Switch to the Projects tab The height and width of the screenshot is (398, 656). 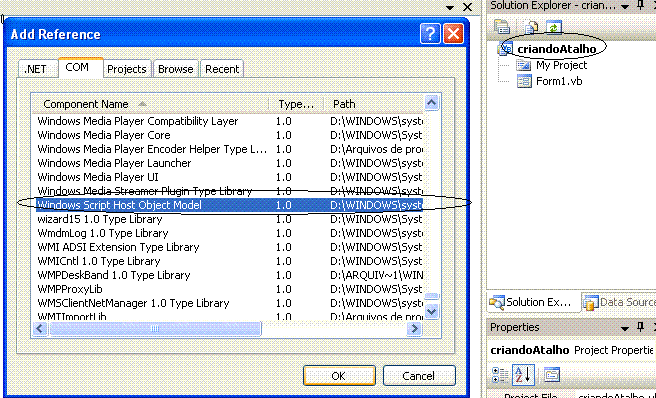point(127,69)
